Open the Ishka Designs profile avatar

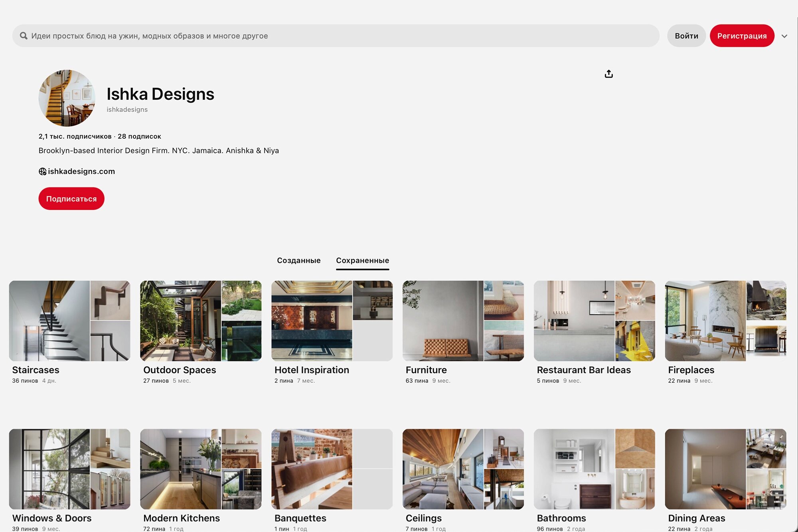click(67, 98)
